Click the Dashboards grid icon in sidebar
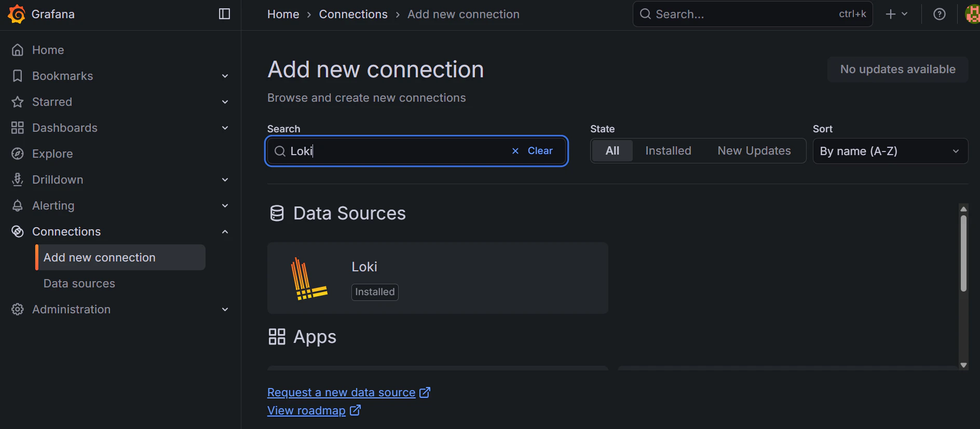Viewport: 980px width, 429px height. coord(18,128)
